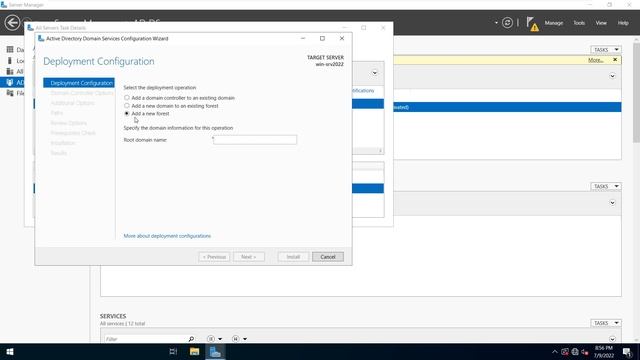
Task: Open middle TASKS dropdown in Server Manager
Action: coord(606,187)
